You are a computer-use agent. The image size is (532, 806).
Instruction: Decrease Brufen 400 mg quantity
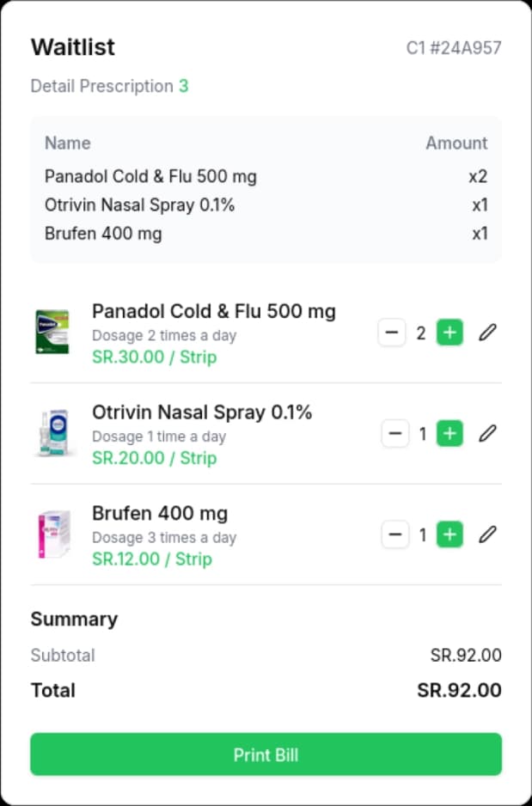[394, 535]
